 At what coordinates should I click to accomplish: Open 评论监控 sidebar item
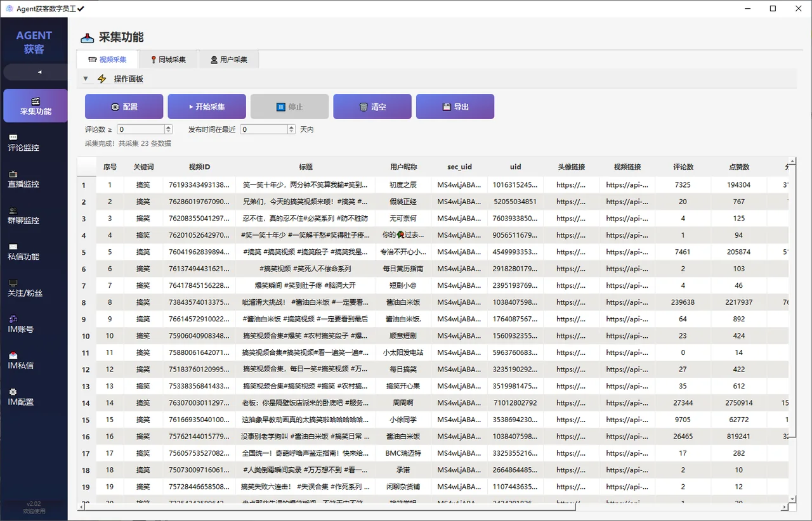pos(23,143)
